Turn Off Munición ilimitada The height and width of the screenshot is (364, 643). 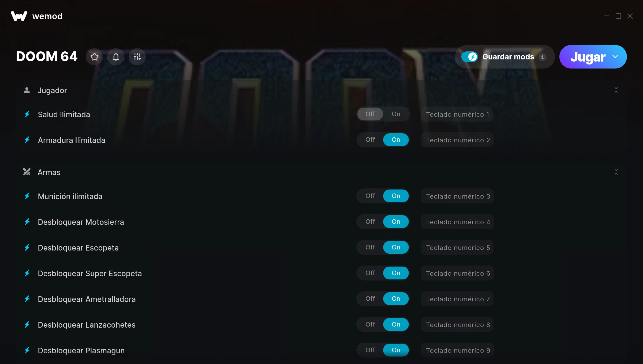click(x=370, y=196)
